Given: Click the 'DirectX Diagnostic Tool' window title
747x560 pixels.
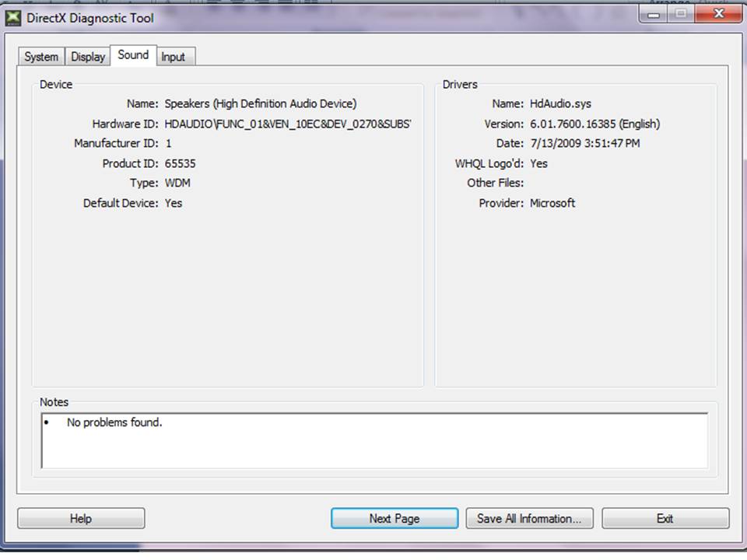Looking at the screenshot, I should click(x=90, y=18).
